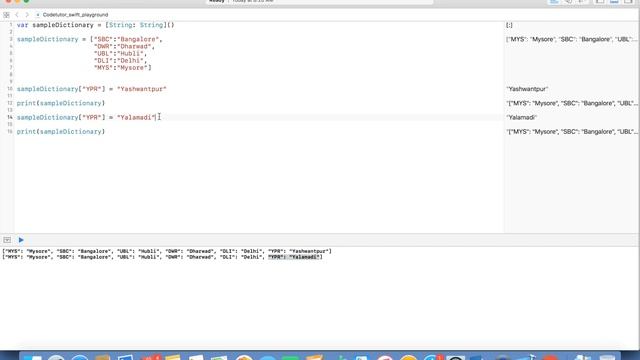Click the first print(sampleDictionary) on line 12

click(x=61, y=103)
